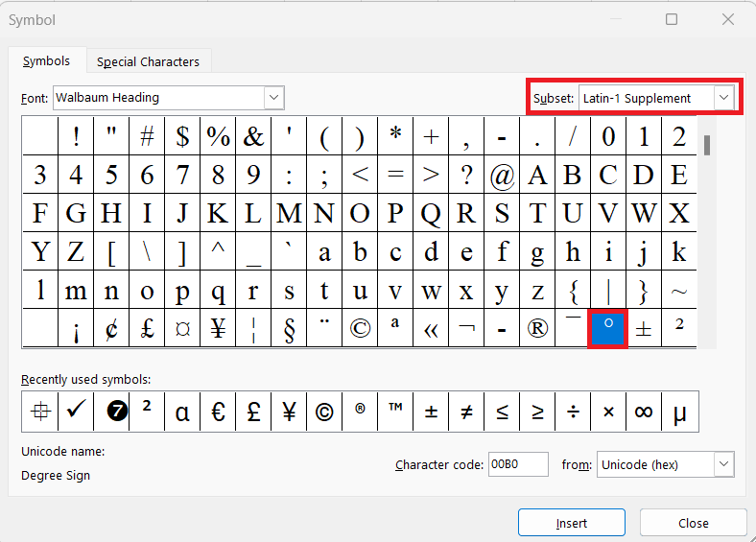Choose recently used multiplication sign

[608, 412]
